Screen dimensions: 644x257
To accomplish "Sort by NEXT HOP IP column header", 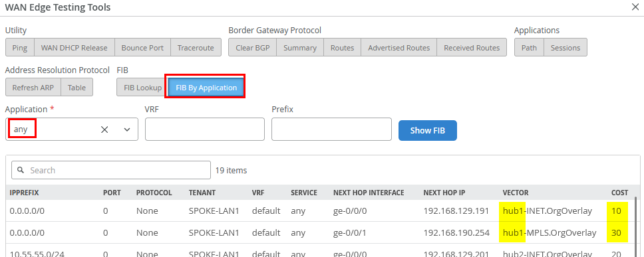I will 444,192.
